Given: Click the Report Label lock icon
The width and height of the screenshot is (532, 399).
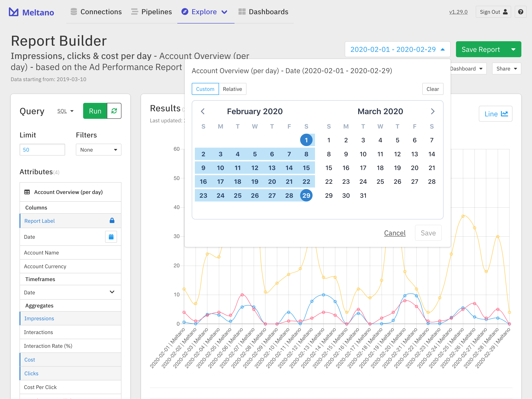Looking at the screenshot, I should pos(112,221).
